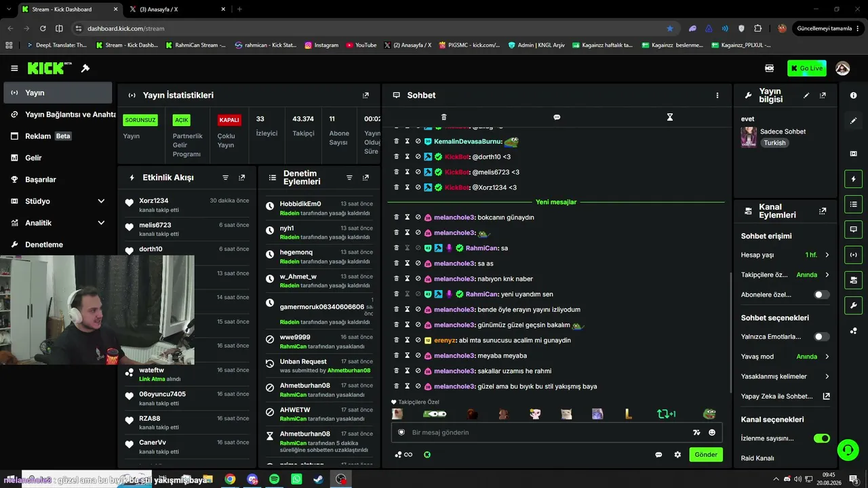
Task: Open Spotify from the Windows taskbar
Action: pyautogui.click(x=274, y=479)
